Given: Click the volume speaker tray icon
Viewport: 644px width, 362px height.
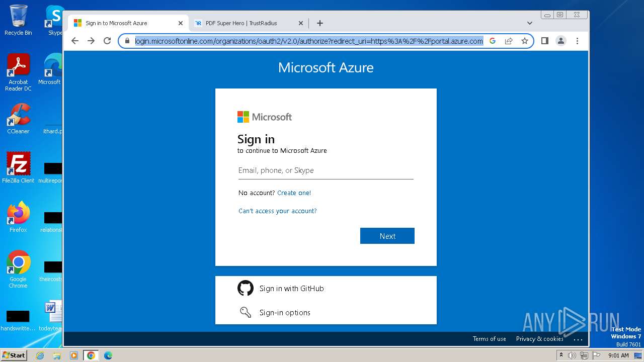Looking at the screenshot, I should (x=572, y=355).
